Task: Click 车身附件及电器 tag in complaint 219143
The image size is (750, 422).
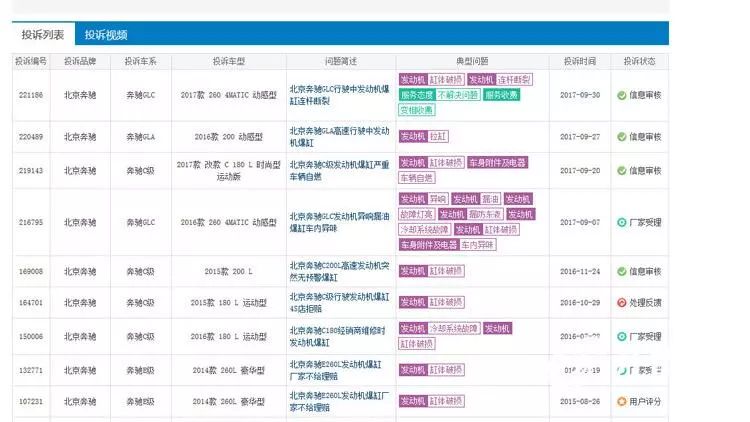Action: tap(497, 163)
